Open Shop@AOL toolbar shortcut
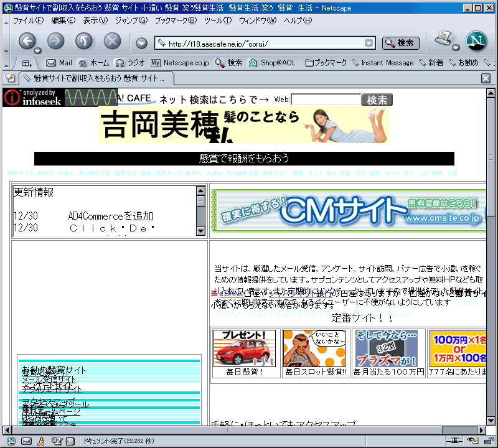This screenshot has height=448, width=498. [x=272, y=63]
